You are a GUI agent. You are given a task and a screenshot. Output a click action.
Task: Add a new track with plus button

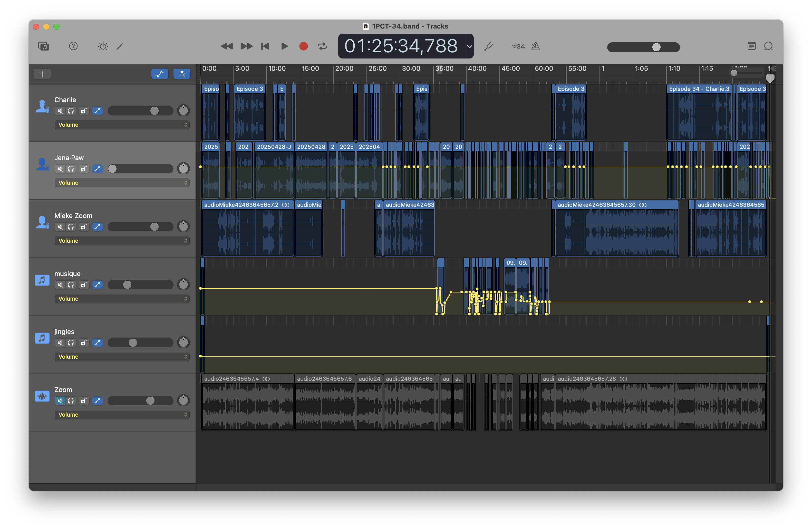42,74
